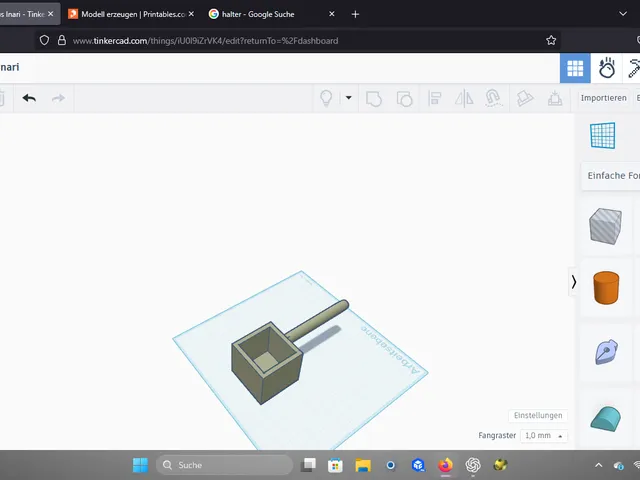Toggle the show-all lightbulb icon
This screenshot has height=480, width=640.
coord(326,98)
